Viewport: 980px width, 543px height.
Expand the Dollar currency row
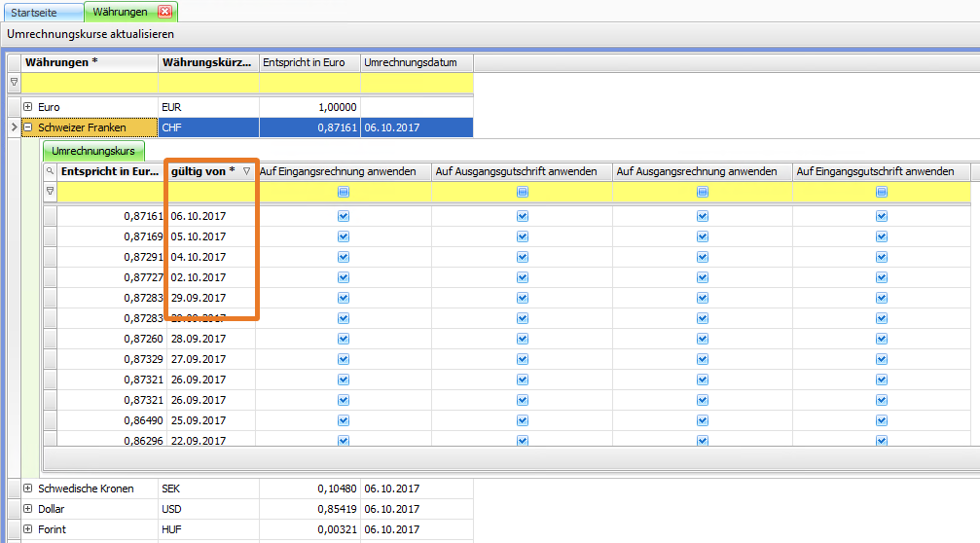tap(28, 509)
